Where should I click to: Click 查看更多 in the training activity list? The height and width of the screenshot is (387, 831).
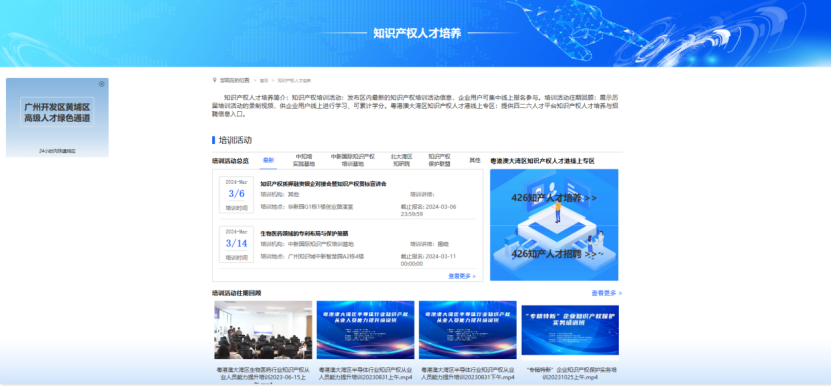(x=462, y=276)
